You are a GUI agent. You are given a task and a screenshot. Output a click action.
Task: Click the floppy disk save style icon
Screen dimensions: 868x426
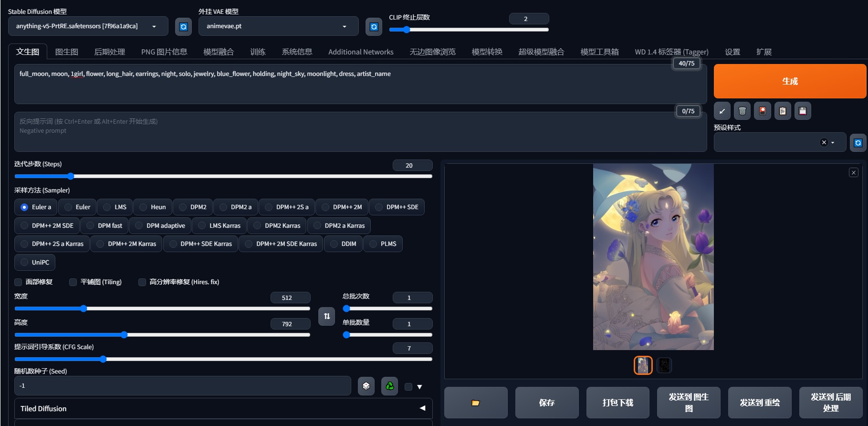(x=803, y=111)
